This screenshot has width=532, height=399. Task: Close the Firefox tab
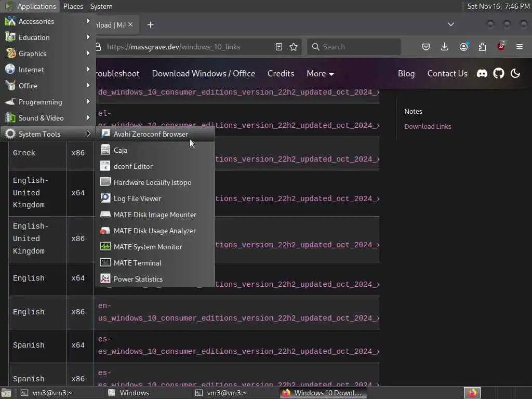click(x=130, y=25)
